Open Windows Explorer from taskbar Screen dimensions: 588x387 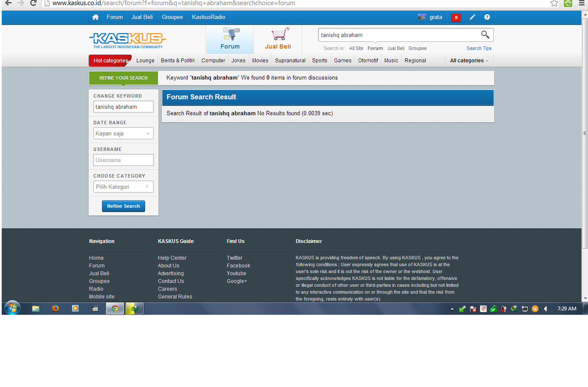click(35, 308)
